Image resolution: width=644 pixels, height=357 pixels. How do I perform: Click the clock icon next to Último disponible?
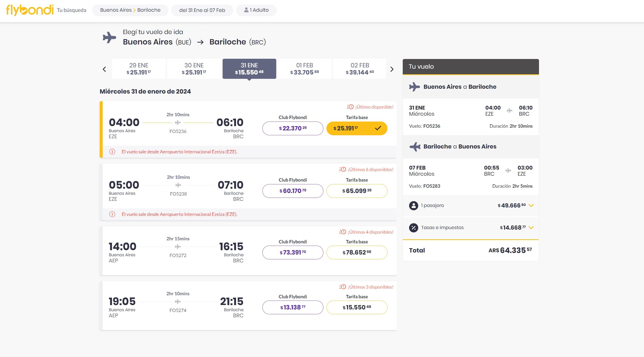(350, 107)
